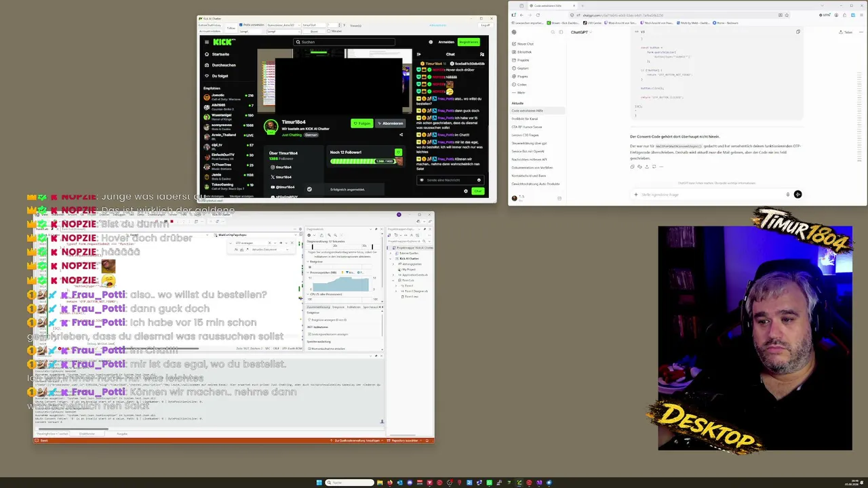Viewport: 868px width, 488px height.
Task: Reload the browser page
Action: [x=538, y=15]
